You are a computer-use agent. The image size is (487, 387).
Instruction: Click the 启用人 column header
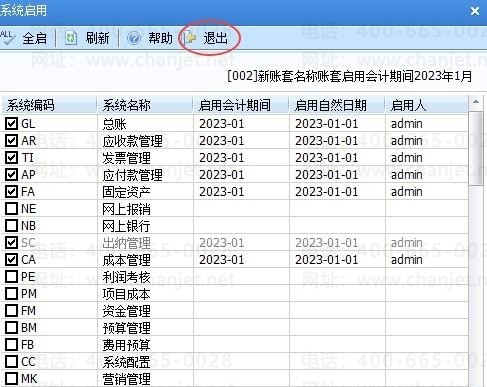coord(427,105)
